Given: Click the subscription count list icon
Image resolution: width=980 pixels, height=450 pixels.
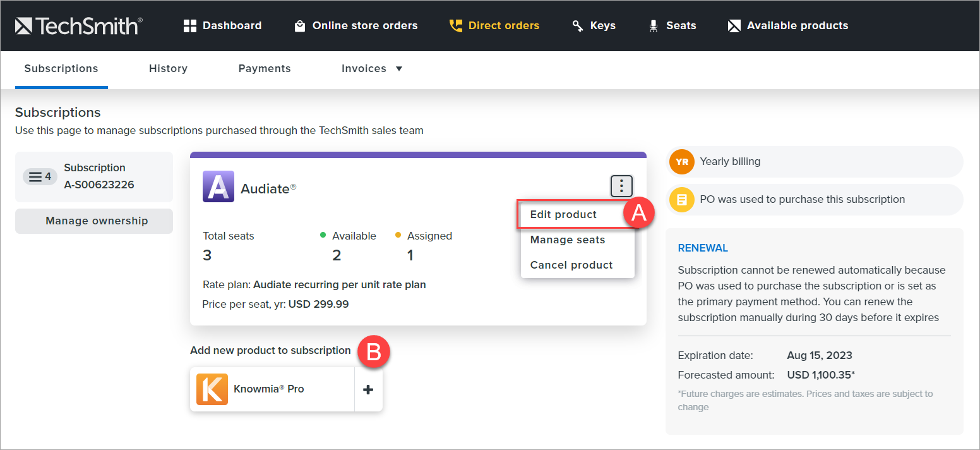Looking at the screenshot, I should tap(39, 176).
